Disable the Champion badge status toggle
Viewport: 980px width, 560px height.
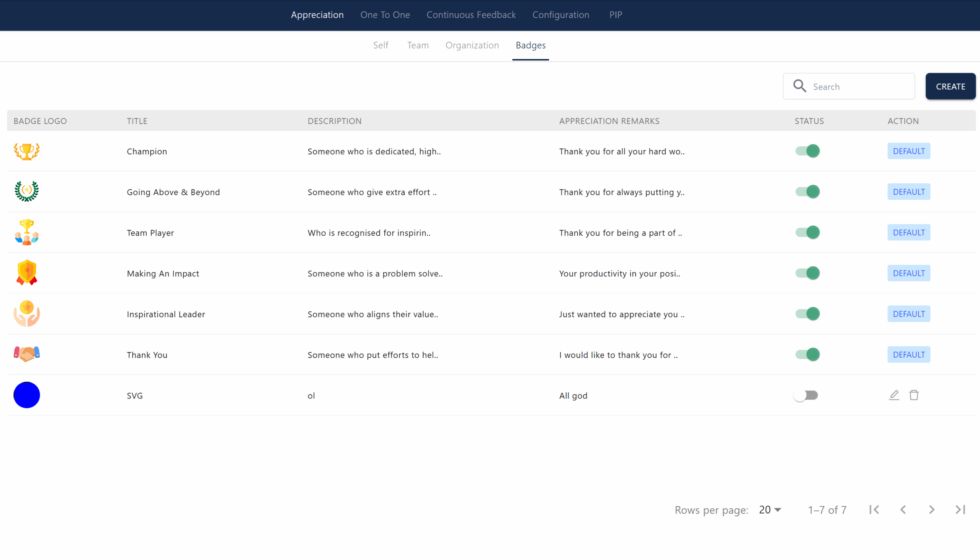[807, 151]
